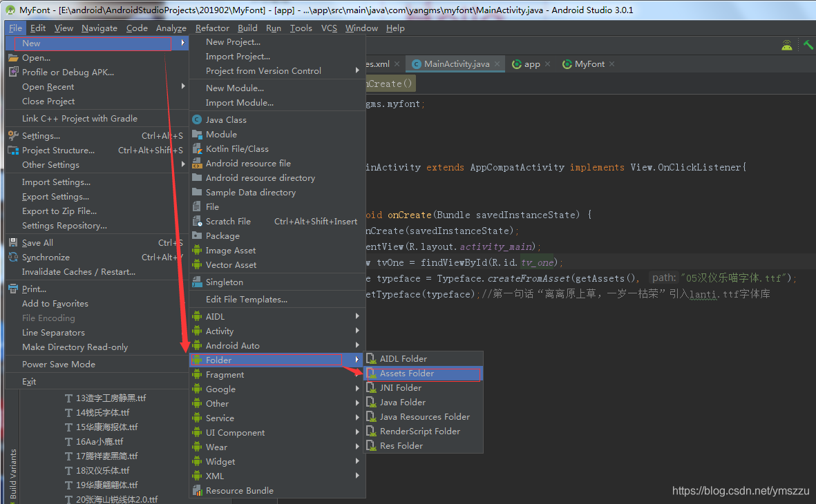Click the AIDL Folder icon
This screenshot has width=816, height=504.
pos(371,358)
